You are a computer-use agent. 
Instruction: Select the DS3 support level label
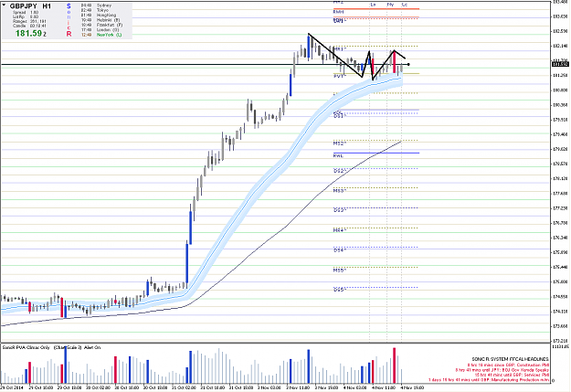[x=339, y=210]
